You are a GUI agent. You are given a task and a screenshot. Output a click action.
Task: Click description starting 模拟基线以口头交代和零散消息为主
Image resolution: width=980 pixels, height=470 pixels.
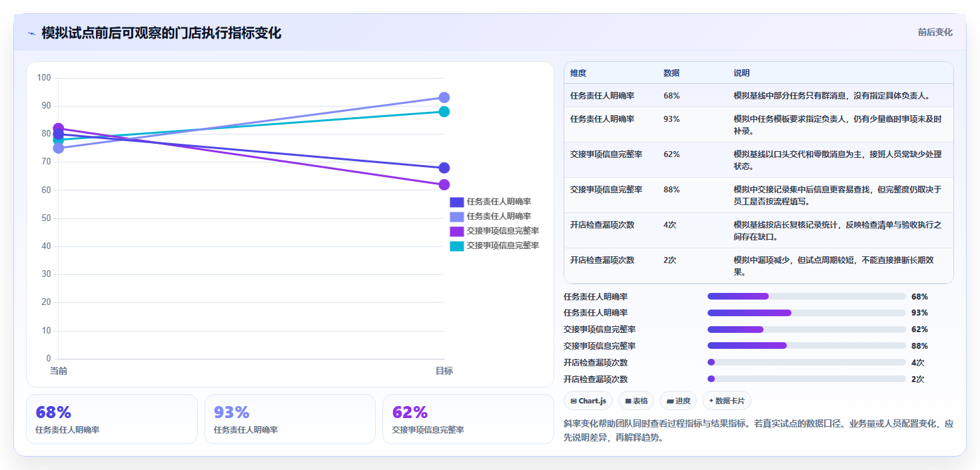(837, 160)
